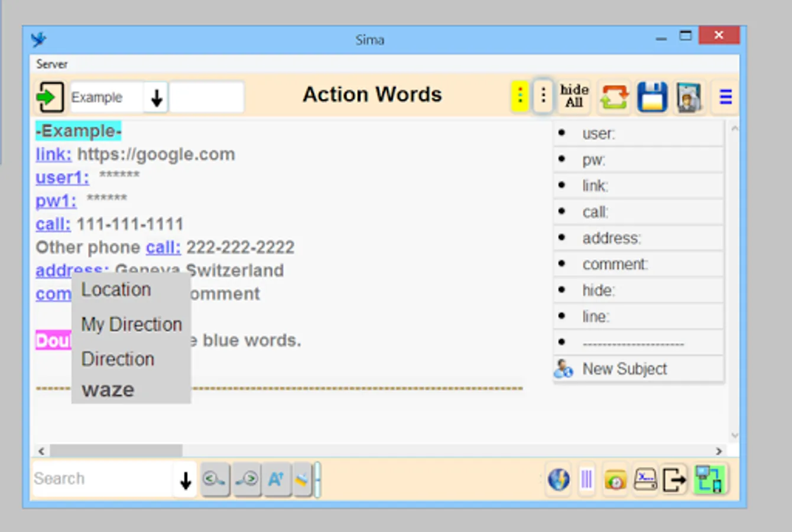Screen dimensions: 792x532
Task: Click the hide All button
Action: point(574,96)
